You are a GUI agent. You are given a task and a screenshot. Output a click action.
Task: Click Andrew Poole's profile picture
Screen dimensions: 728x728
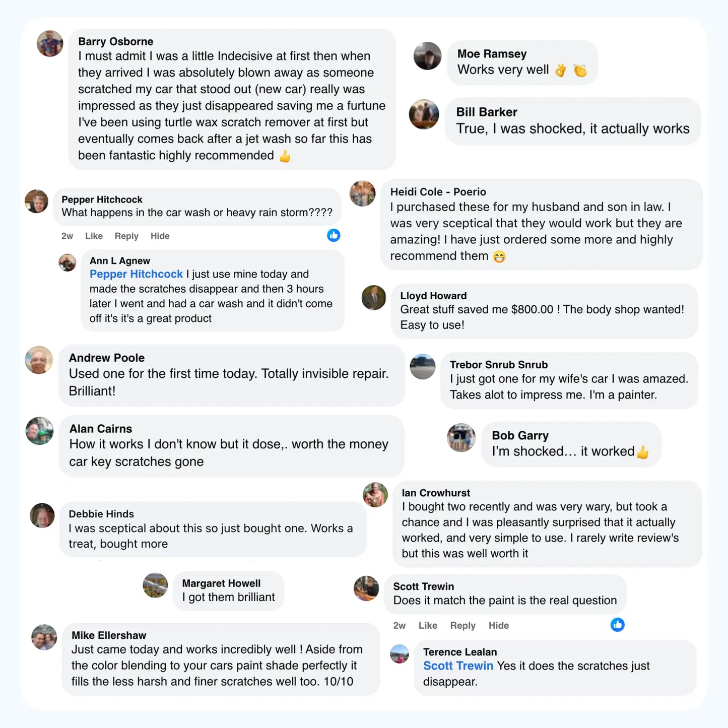pos(39,360)
